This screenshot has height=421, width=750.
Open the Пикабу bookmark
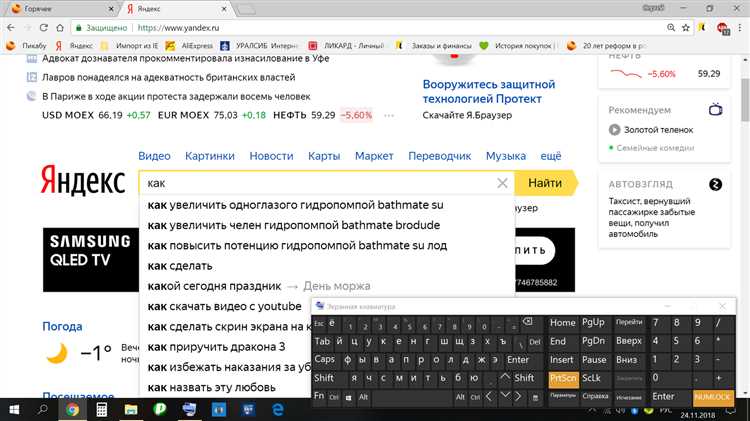pos(26,46)
